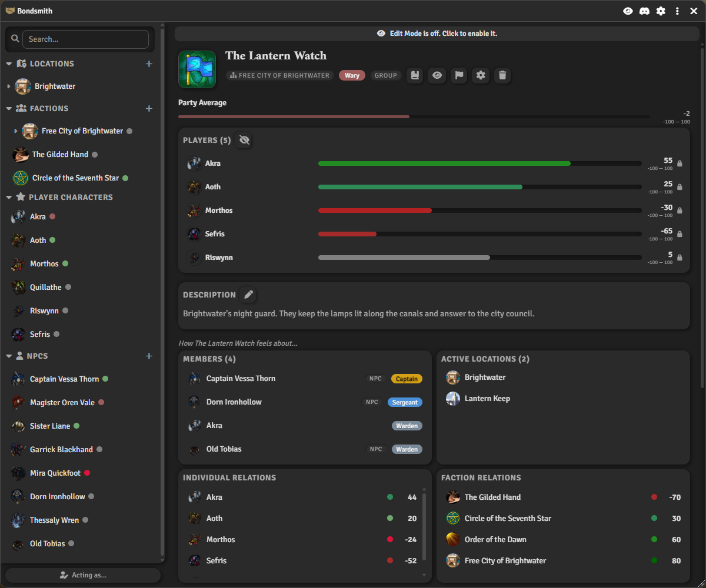This screenshot has width=706, height=588.
Task: Expand Free City of Brightwater faction arrow
Action: [x=16, y=131]
